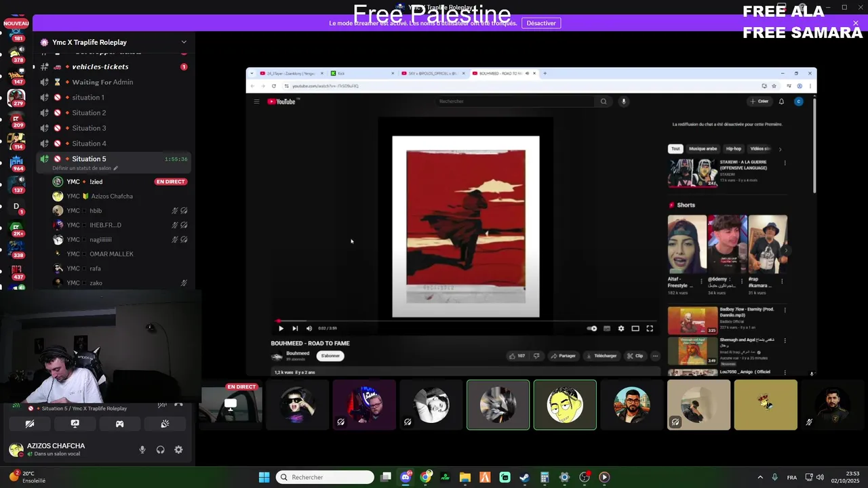The height and width of the screenshot is (488, 868).
Task: Click the S'abonner button
Action: tap(330, 356)
